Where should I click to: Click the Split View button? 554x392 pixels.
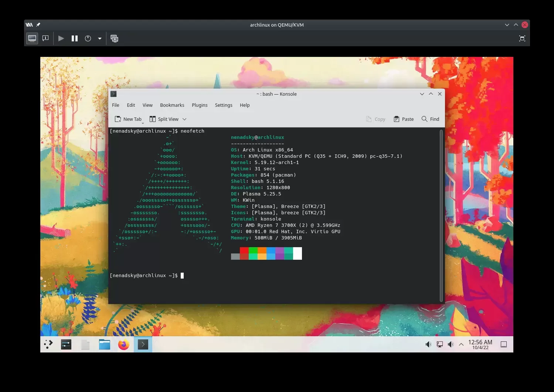[x=164, y=119]
